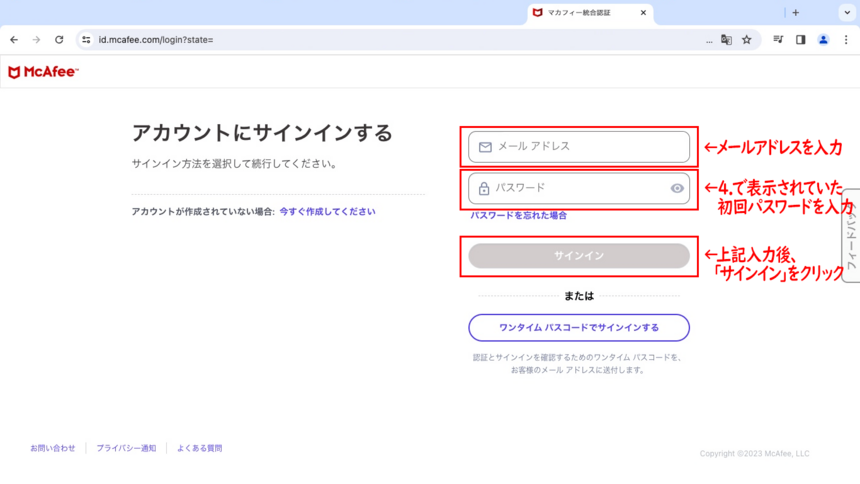The image size is (860, 484).
Task: Open the お問い合わせ footer link
Action: [53, 448]
